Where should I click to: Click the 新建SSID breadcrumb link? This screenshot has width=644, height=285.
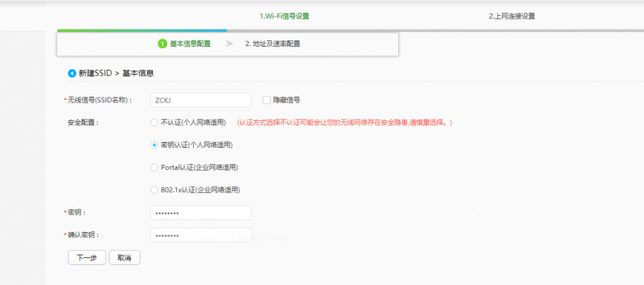click(x=94, y=73)
